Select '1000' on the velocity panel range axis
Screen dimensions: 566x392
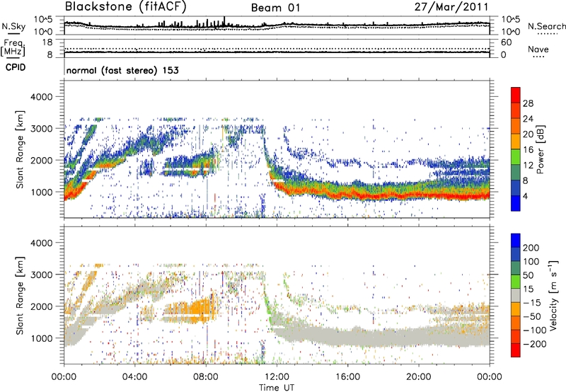[42, 338]
